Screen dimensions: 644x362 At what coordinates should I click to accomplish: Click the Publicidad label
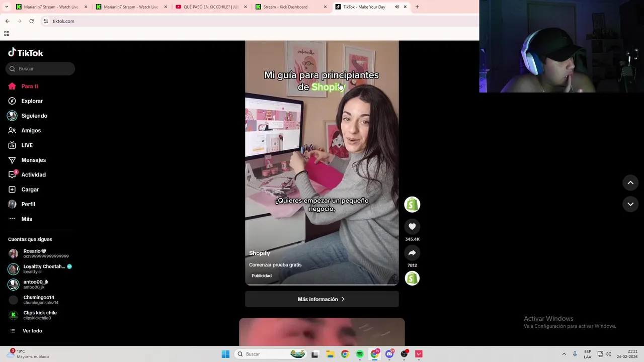click(x=262, y=276)
